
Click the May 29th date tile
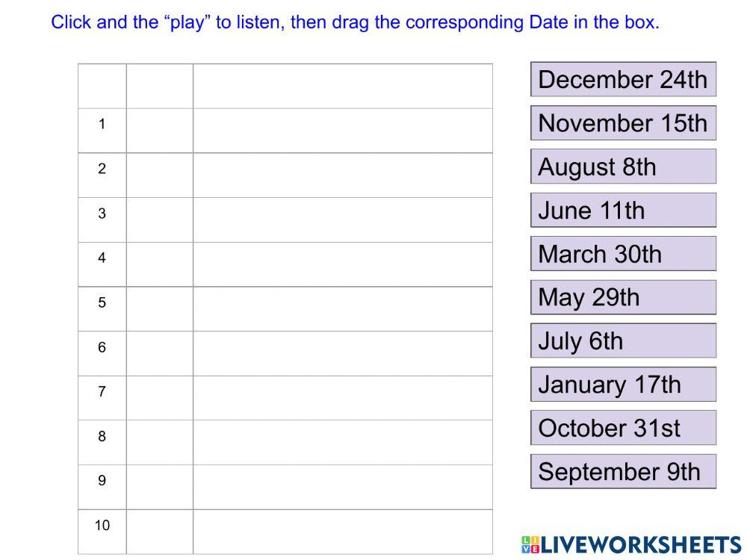pyautogui.click(x=623, y=297)
